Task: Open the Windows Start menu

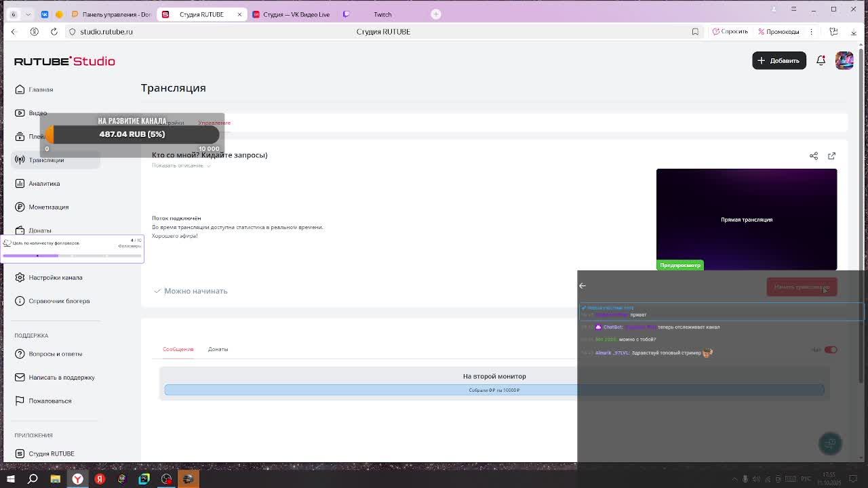Action: (10, 479)
